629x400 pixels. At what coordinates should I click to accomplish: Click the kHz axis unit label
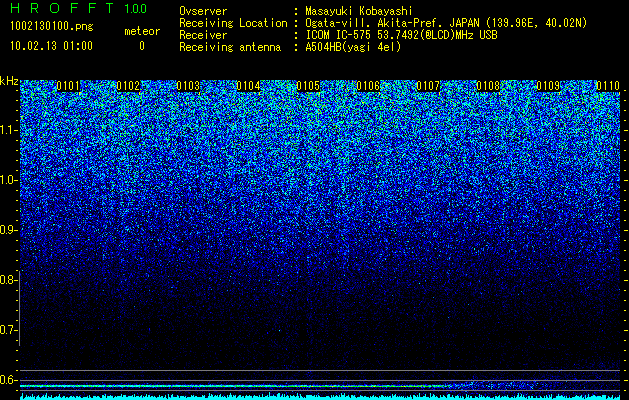point(9,81)
